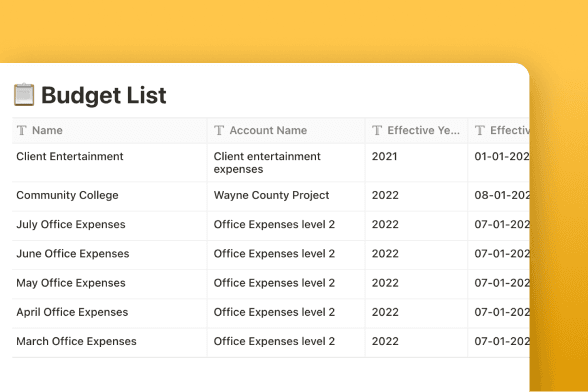
Task: Click the clipboard icon beside Budget List
Action: [24, 95]
